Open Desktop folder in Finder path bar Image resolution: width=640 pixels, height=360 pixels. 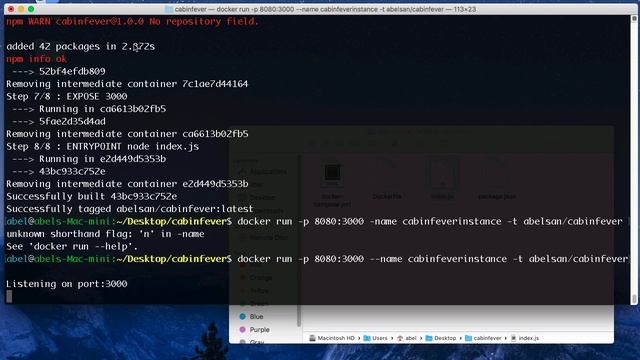pos(441,338)
